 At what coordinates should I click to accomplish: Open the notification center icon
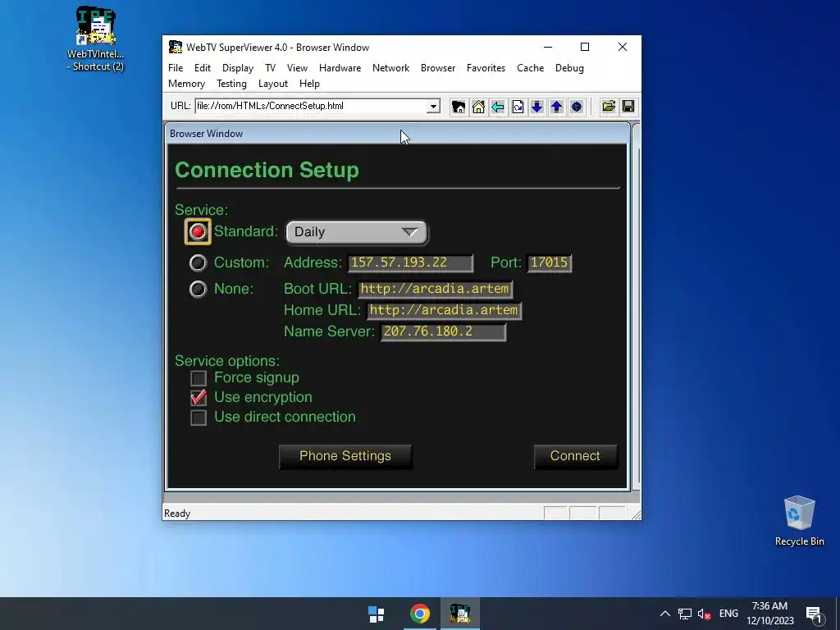814,615
